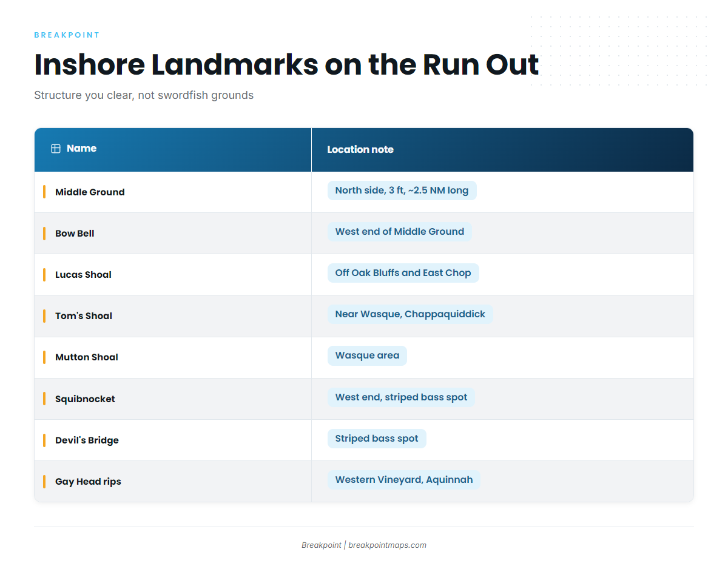The image size is (728, 566).
Task: Click the 'Striped bass spot' note for Devil's Bridge
Action: (377, 439)
